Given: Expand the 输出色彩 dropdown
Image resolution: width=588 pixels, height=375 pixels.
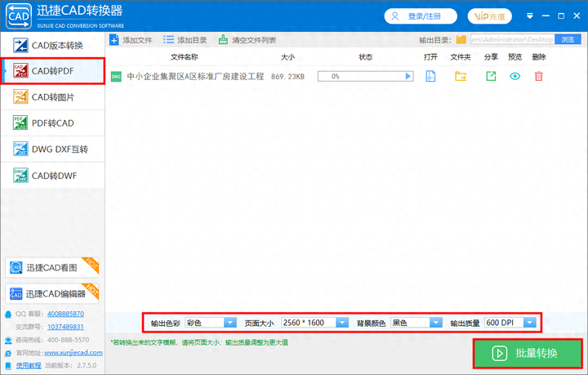Looking at the screenshot, I should [x=230, y=323].
